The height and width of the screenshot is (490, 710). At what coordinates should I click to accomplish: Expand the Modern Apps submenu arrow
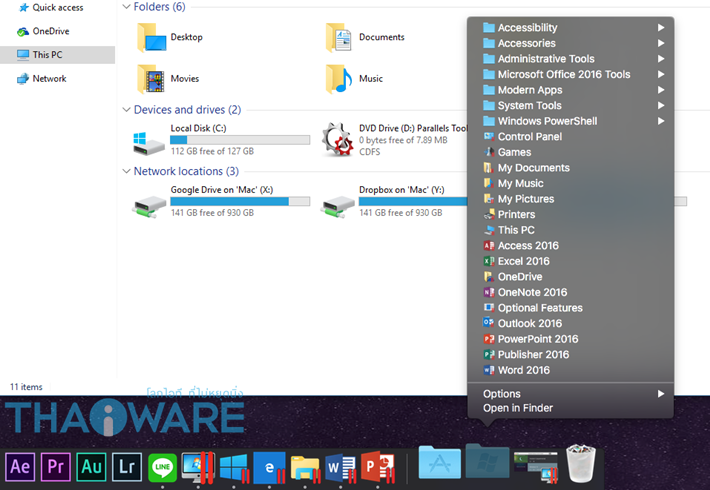coord(661,90)
